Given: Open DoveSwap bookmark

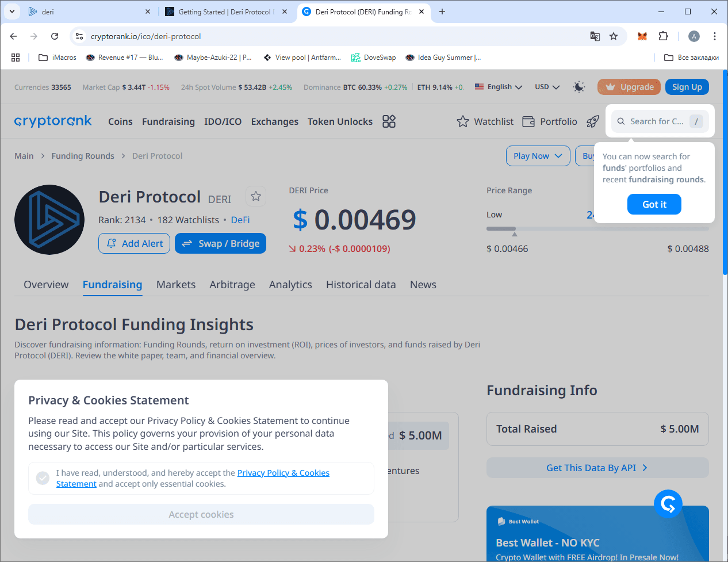Looking at the screenshot, I should (374, 58).
